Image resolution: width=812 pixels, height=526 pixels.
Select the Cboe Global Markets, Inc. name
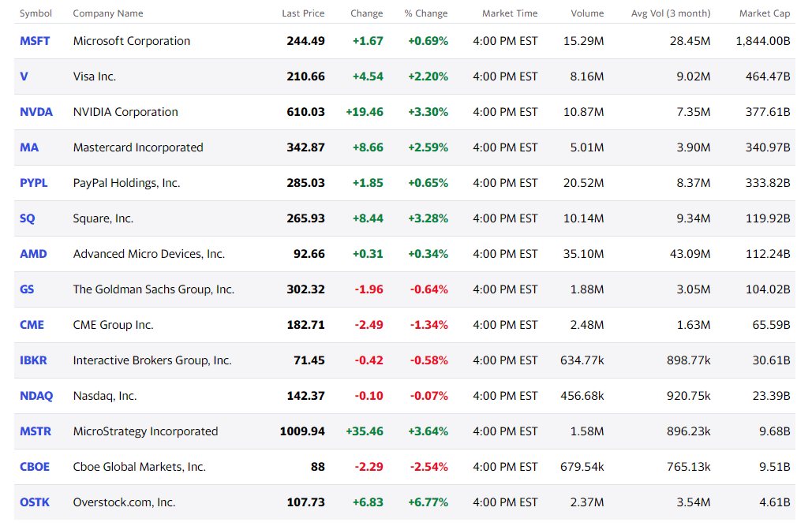(x=140, y=467)
